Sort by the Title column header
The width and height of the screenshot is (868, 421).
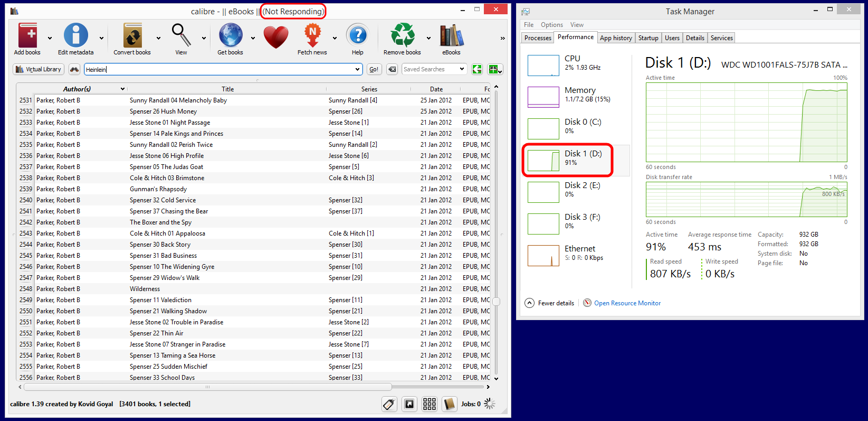click(x=227, y=89)
